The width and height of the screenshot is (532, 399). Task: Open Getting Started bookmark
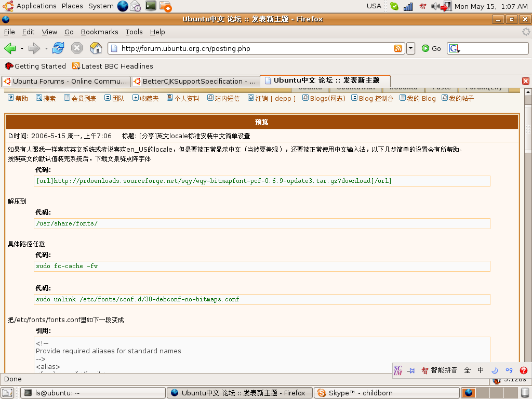coord(35,66)
